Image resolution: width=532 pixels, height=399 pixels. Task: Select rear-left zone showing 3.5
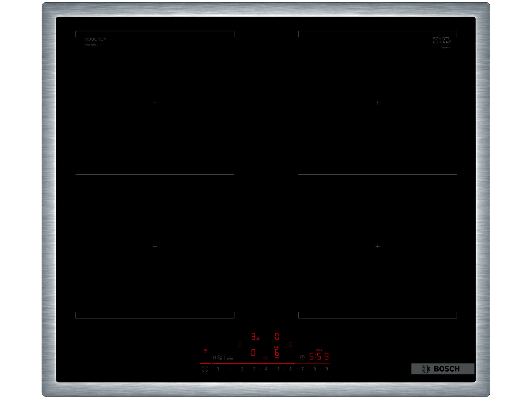tap(255, 337)
